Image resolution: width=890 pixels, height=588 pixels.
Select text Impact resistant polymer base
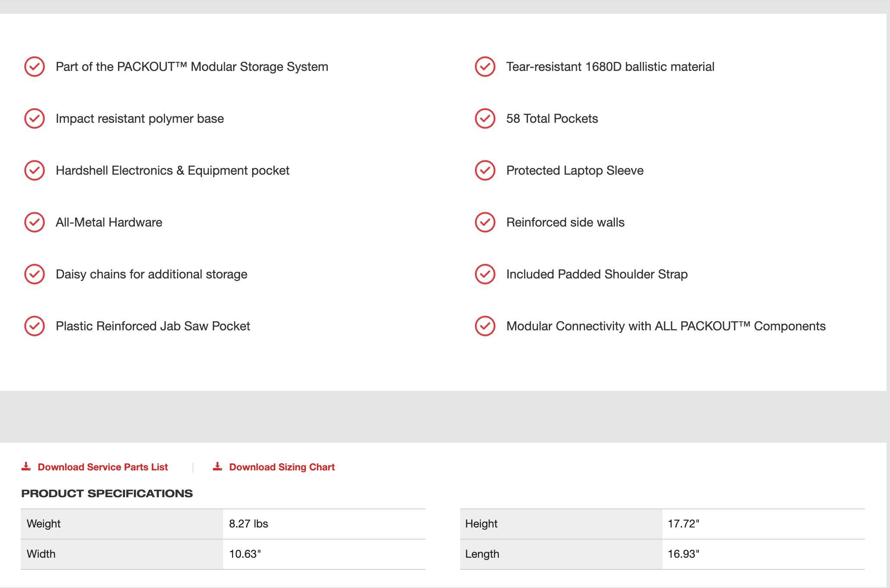click(x=140, y=118)
